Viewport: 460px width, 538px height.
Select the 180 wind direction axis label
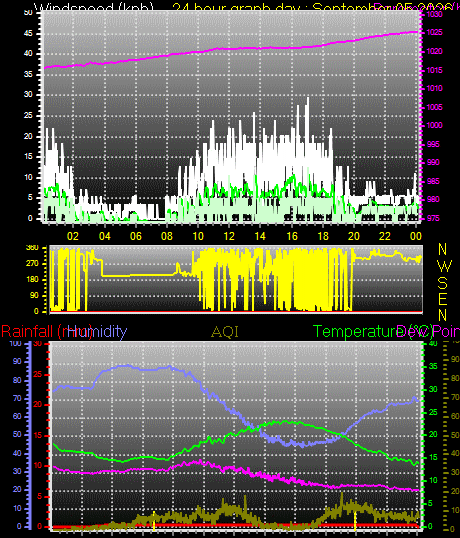coord(32,280)
